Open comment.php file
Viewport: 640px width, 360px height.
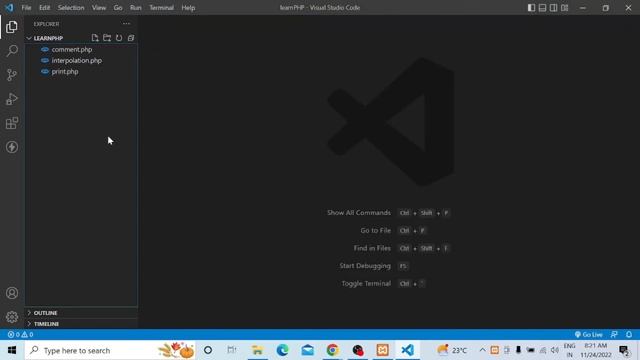click(81, 49)
